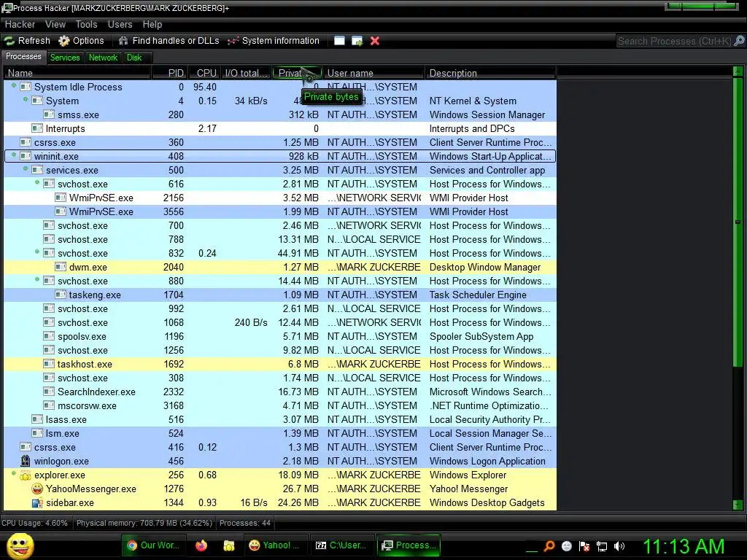Screen dimensions: 747x560
Task: Sort by the PID column header
Action: 169,73
